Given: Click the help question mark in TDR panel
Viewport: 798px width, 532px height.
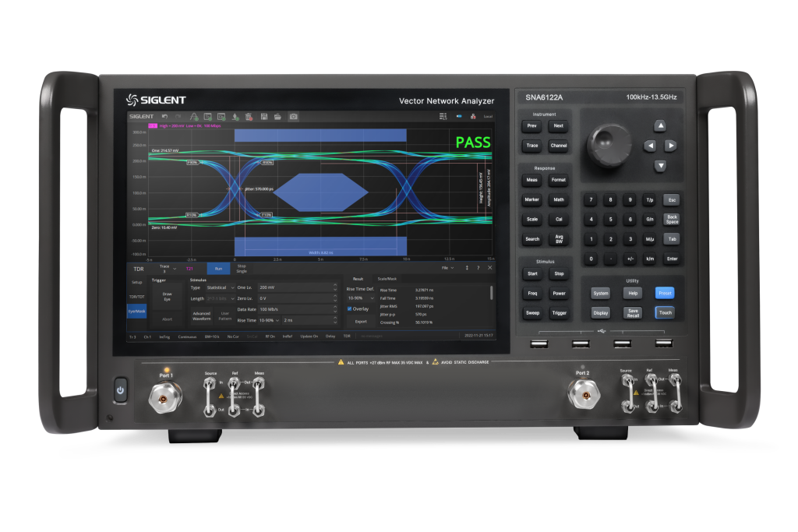Looking at the screenshot, I should [478, 267].
